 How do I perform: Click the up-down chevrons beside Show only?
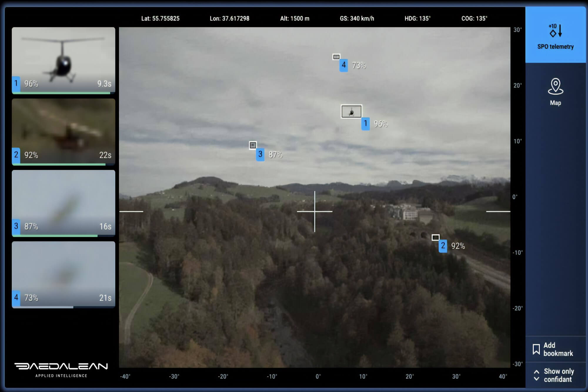pyautogui.click(x=537, y=375)
